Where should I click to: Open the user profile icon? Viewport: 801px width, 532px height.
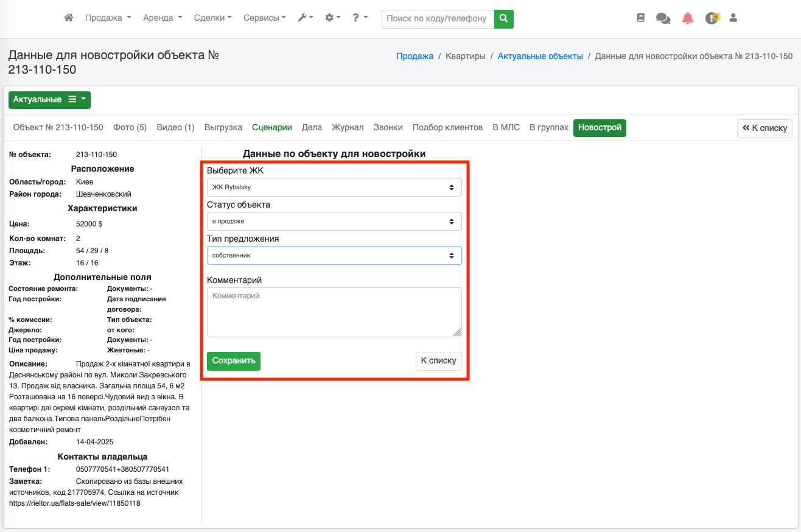pyautogui.click(x=733, y=18)
